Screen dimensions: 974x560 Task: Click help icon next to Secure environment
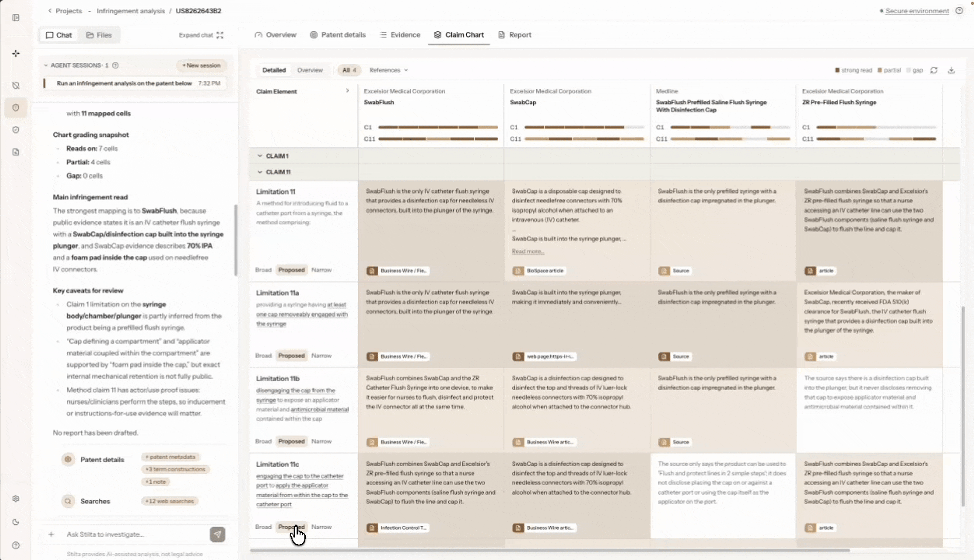click(959, 11)
